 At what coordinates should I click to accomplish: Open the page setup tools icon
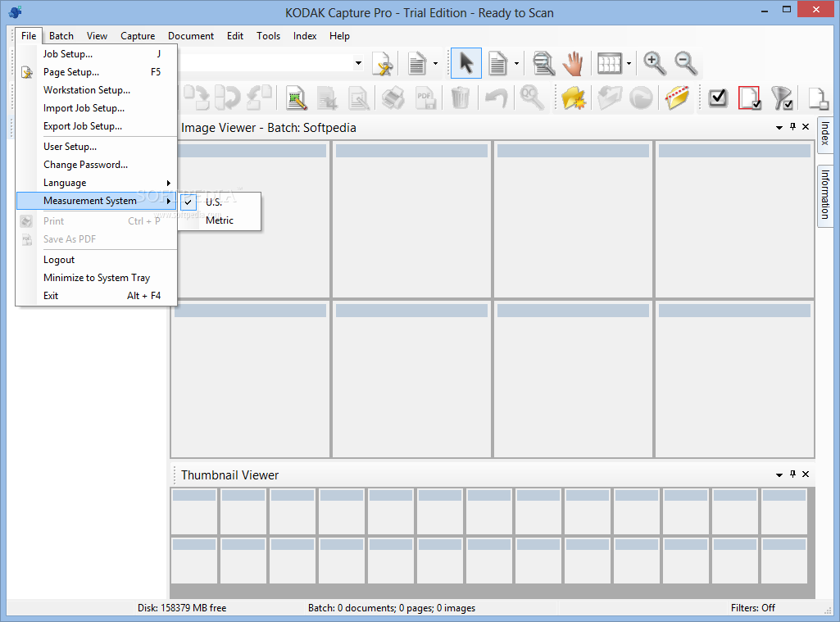(383, 64)
